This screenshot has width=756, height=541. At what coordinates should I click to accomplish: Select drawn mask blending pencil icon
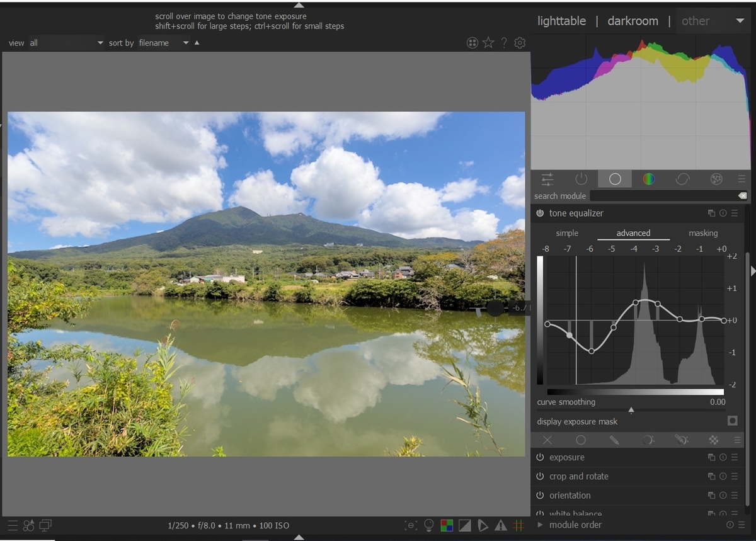pyautogui.click(x=614, y=440)
